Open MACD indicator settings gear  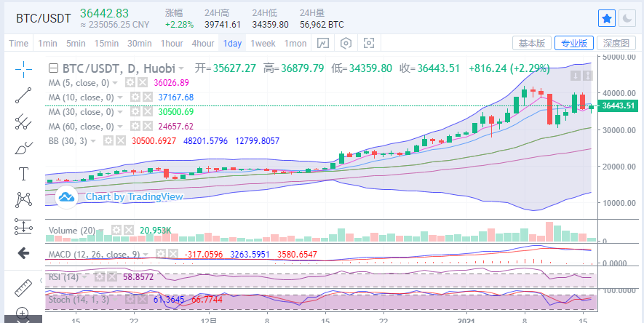[161, 254]
